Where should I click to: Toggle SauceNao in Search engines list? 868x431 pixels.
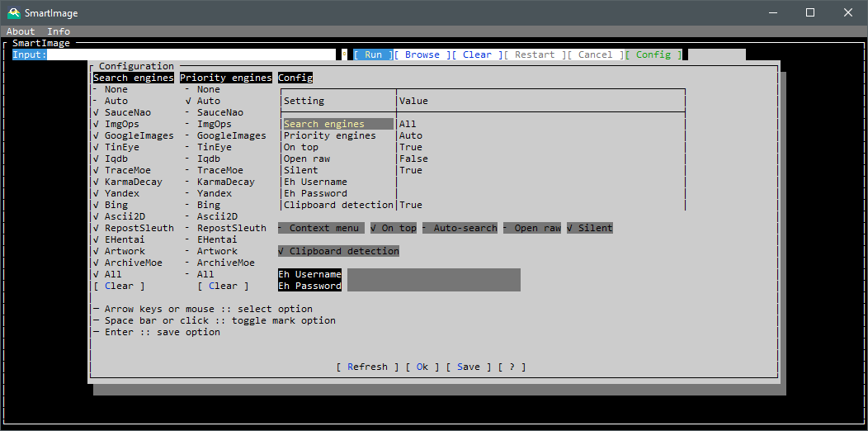pos(122,112)
